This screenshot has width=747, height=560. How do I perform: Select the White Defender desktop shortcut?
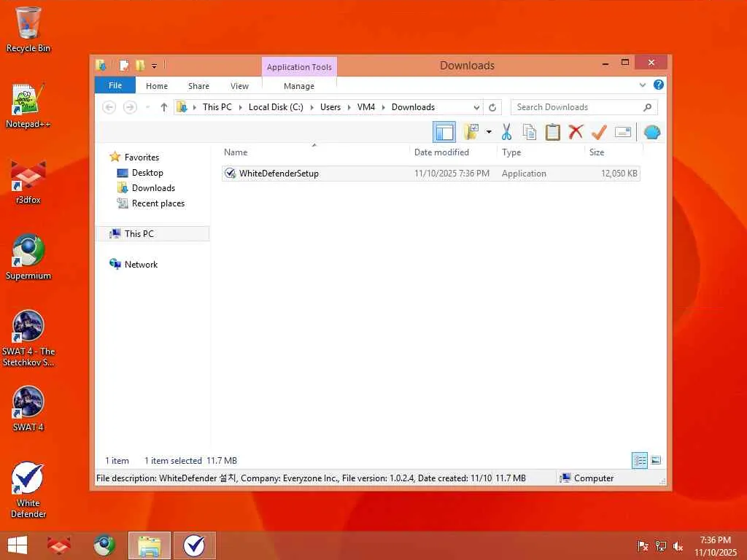pyautogui.click(x=28, y=490)
